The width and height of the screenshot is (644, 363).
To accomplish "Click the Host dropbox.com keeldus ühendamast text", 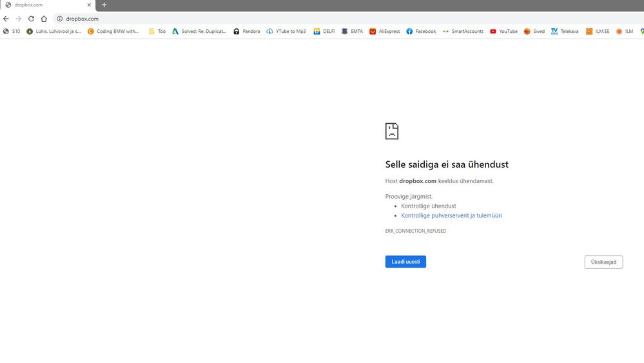I will 439,181.
